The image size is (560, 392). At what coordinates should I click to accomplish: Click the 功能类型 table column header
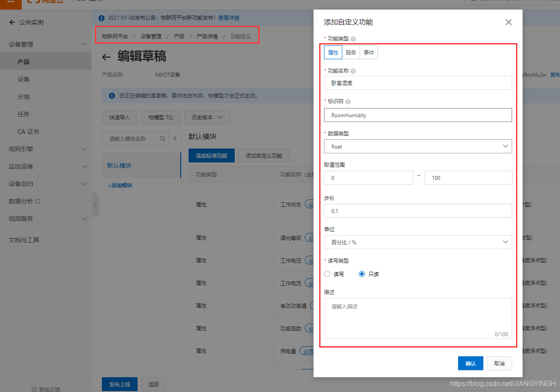(206, 174)
